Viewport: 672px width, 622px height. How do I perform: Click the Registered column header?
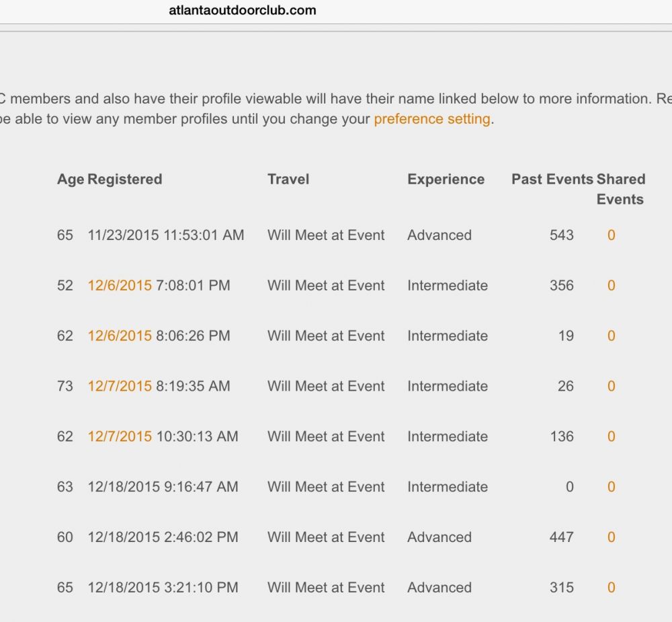(x=125, y=180)
